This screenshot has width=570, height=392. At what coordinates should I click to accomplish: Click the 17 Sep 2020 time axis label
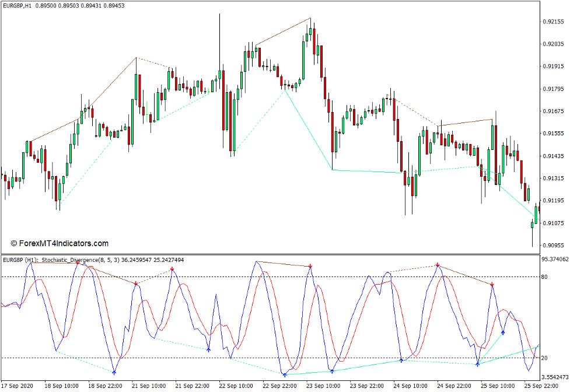click(x=18, y=385)
